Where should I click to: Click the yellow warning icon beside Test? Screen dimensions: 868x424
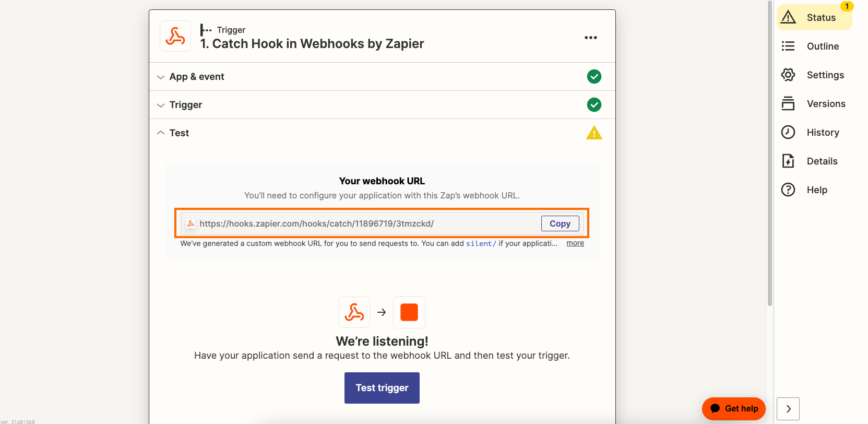(594, 133)
